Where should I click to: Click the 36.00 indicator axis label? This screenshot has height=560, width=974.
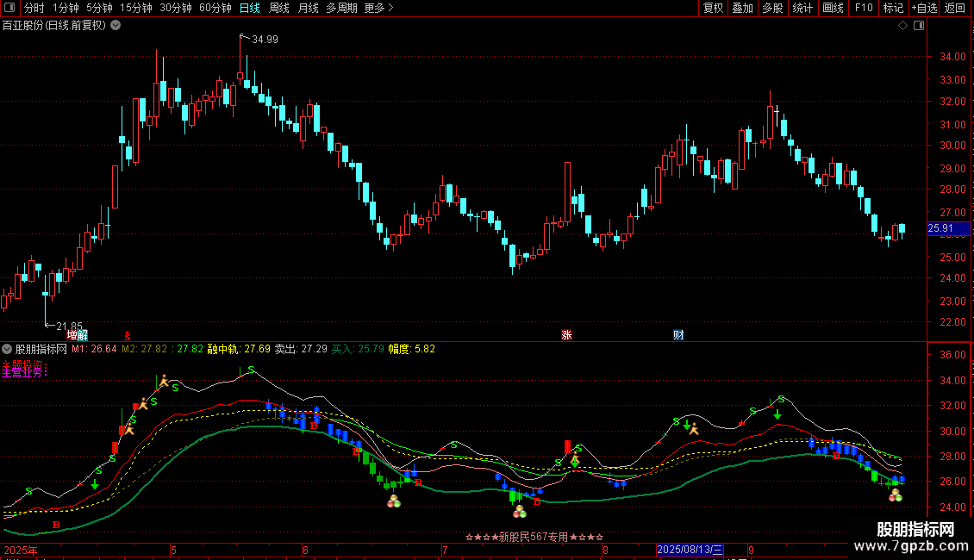952,355
